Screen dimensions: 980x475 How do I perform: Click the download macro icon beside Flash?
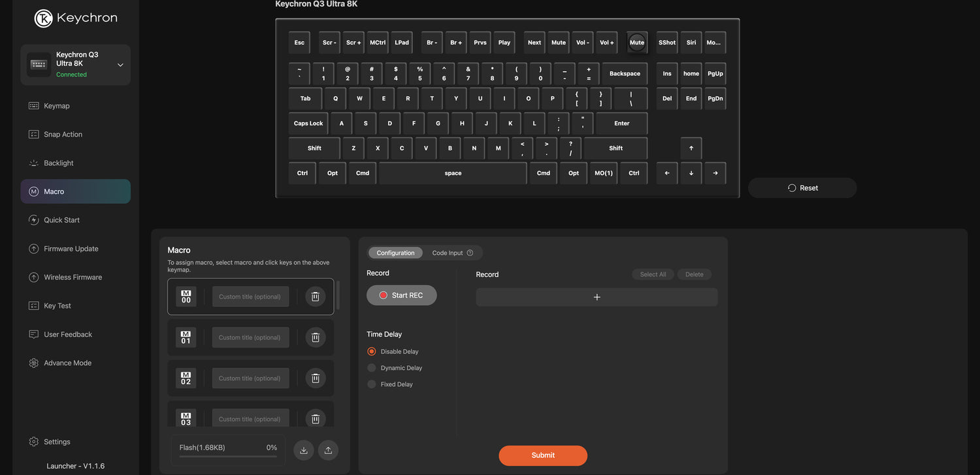[304, 450]
